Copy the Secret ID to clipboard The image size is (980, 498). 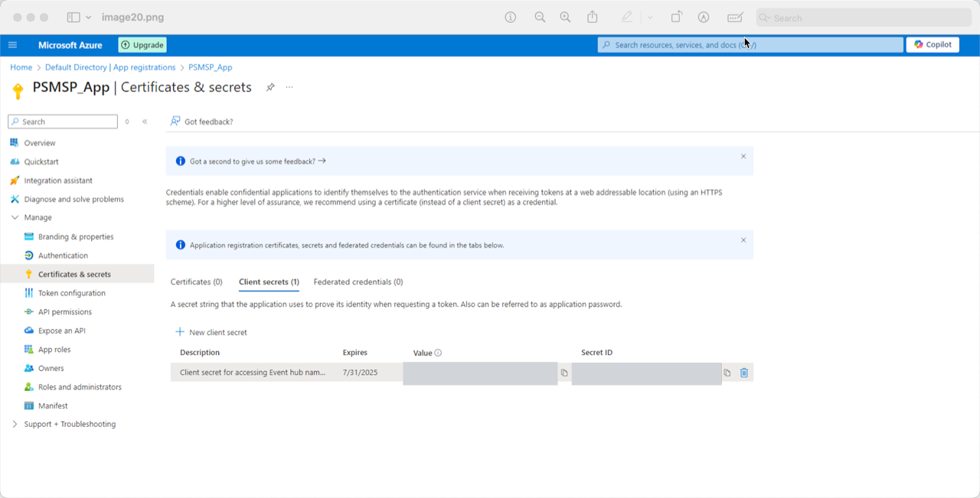pyautogui.click(x=727, y=373)
